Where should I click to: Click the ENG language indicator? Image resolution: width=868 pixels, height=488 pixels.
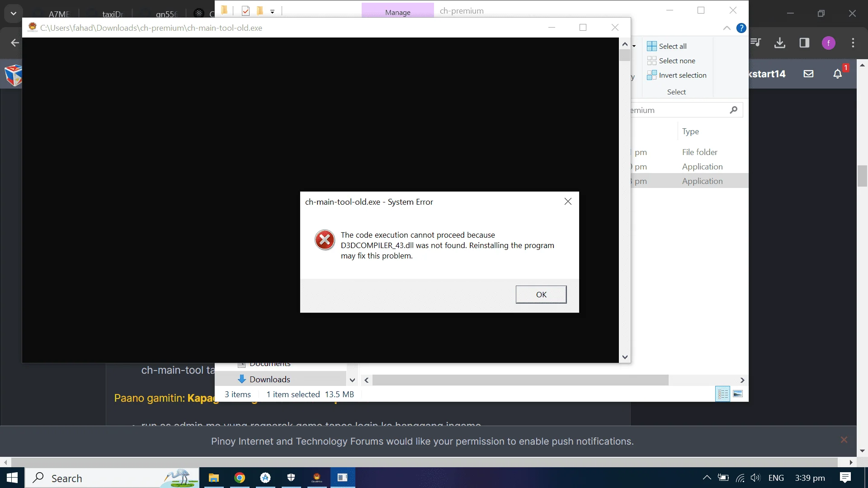776,478
